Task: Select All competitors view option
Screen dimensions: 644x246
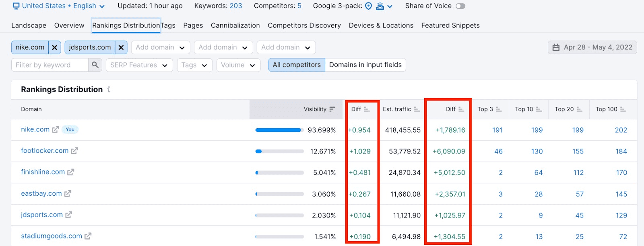Action: click(x=297, y=65)
